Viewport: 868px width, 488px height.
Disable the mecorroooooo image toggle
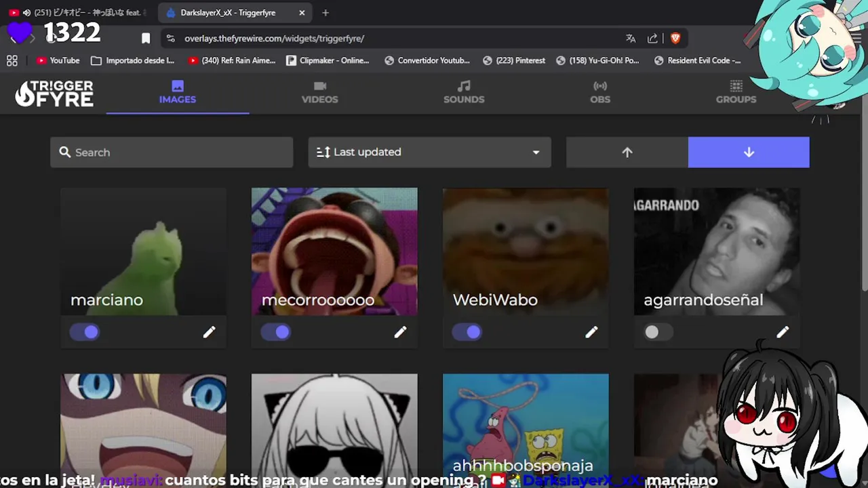coord(276,332)
